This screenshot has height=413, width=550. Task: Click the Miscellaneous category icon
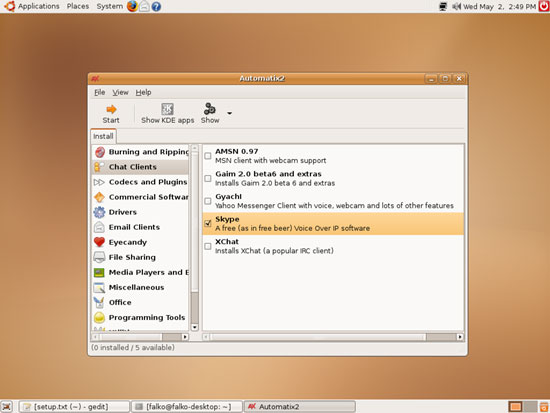(99, 287)
